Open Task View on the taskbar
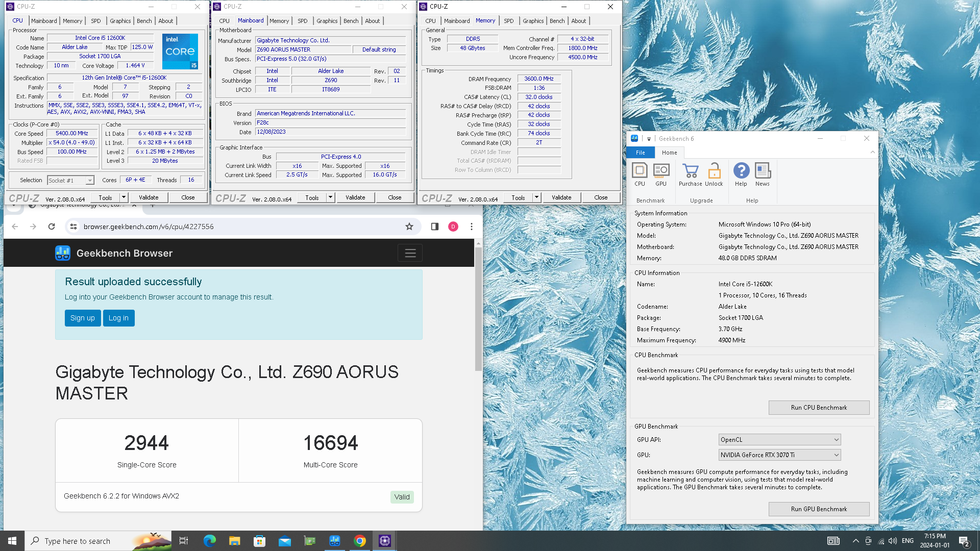 pos(184,541)
